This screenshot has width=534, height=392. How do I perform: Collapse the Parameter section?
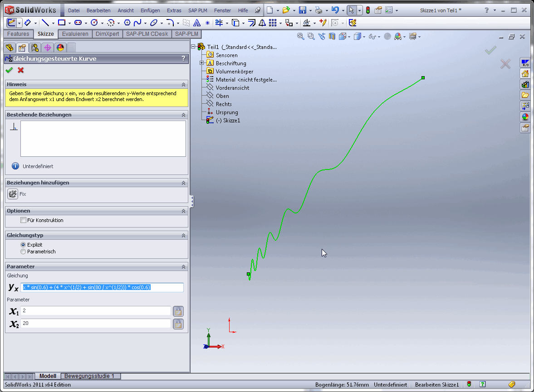(183, 267)
